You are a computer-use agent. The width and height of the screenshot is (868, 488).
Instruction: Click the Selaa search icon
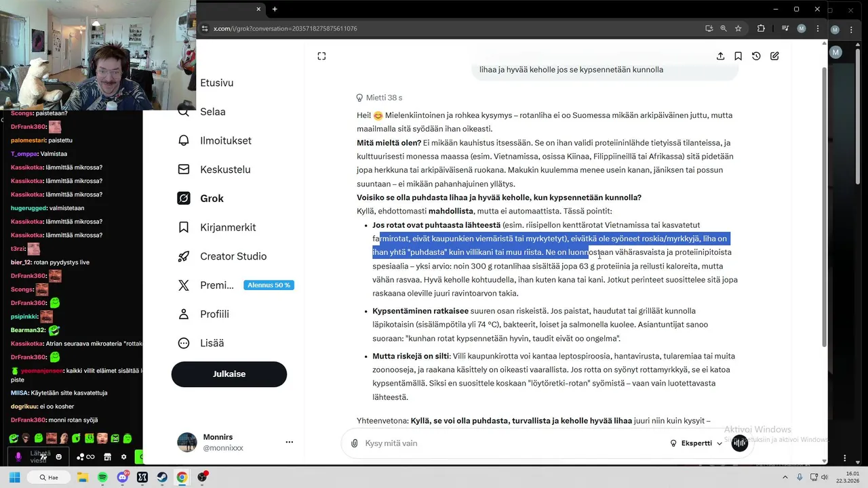(x=184, y=112)
